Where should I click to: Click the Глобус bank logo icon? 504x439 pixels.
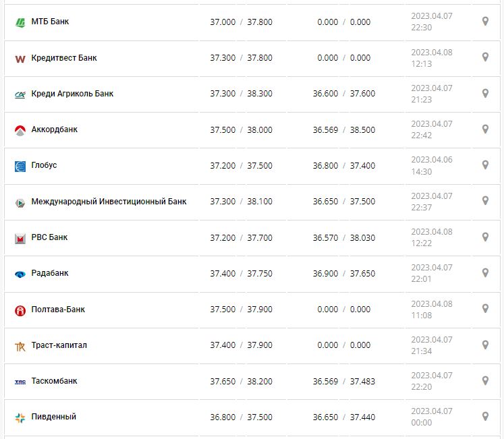pyautogui.click(x=20, y=166)
